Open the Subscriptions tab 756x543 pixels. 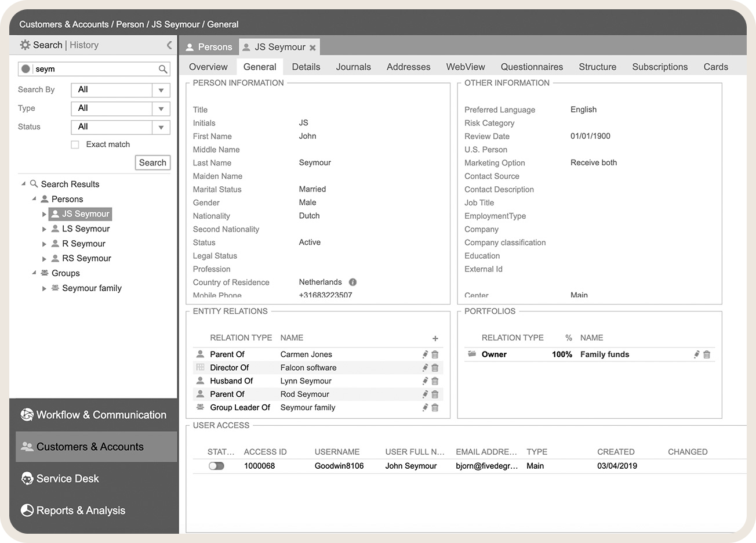[660, 67]
